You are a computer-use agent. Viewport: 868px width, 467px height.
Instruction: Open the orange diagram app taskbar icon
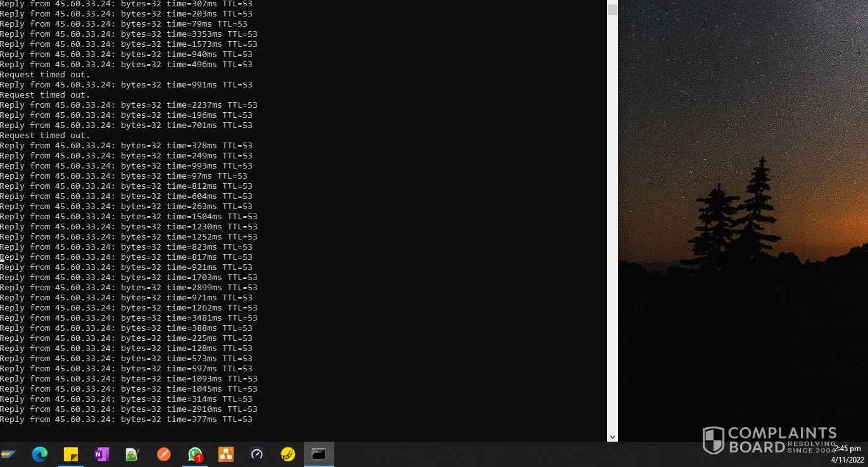pos(226,454)
